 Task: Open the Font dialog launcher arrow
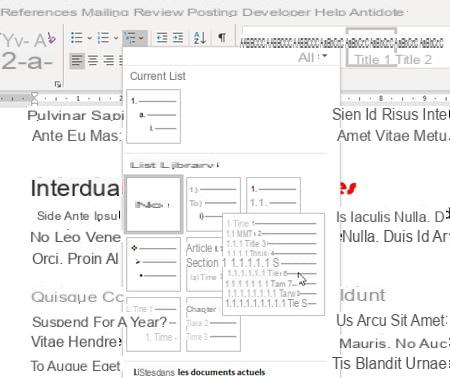tap(58, 84)
